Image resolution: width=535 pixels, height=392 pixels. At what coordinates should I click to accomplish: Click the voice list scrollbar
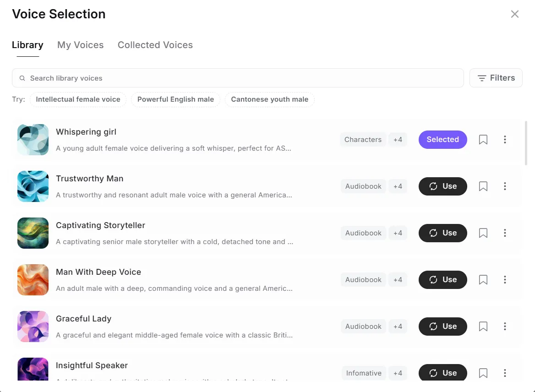pyautogui.click(x=526, y=143)
